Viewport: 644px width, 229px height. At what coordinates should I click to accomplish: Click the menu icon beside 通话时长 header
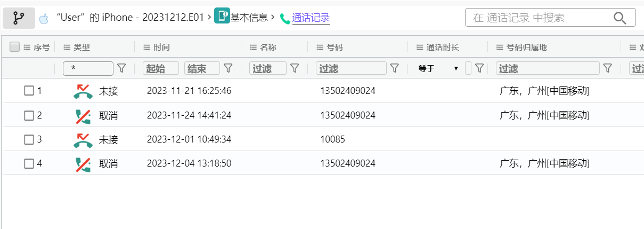(420, 48)
